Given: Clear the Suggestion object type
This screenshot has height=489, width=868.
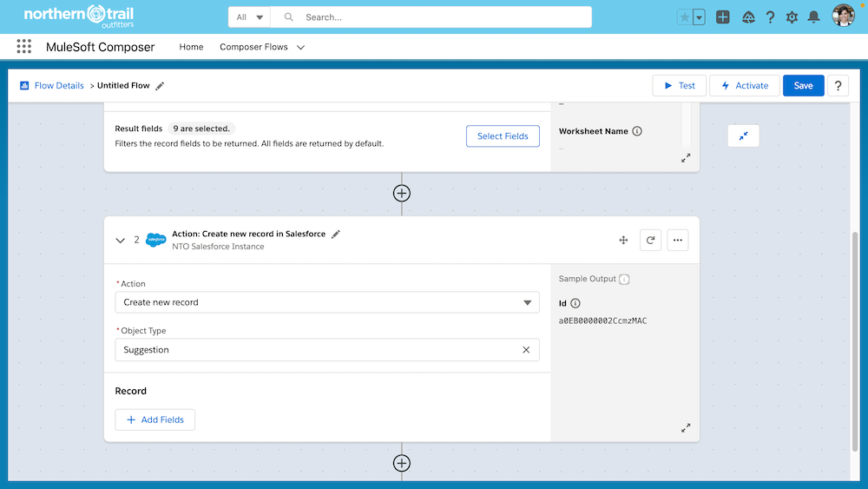Looking at the screenshot, I should pyautogui.click(x=526, y=350).
